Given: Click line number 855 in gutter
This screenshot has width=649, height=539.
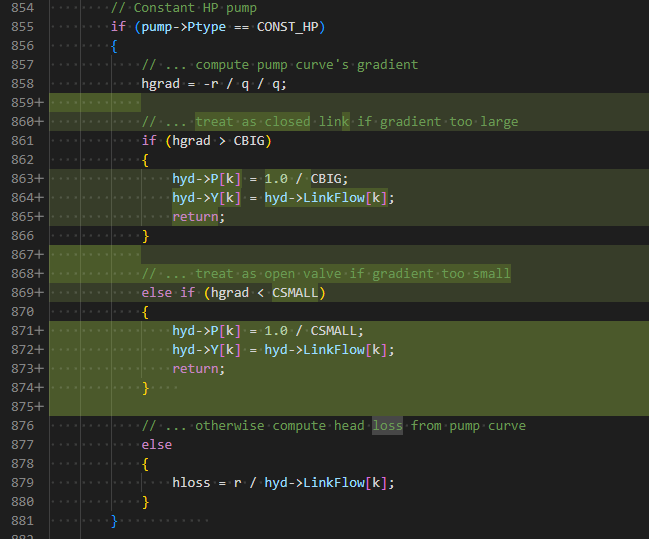Looking at the screenshot, I should coord(22,27).
